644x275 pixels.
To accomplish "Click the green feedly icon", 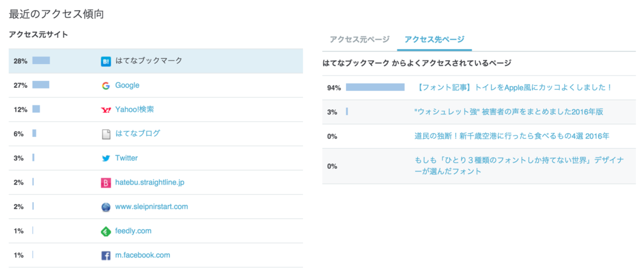I will [x=106, y=231].
